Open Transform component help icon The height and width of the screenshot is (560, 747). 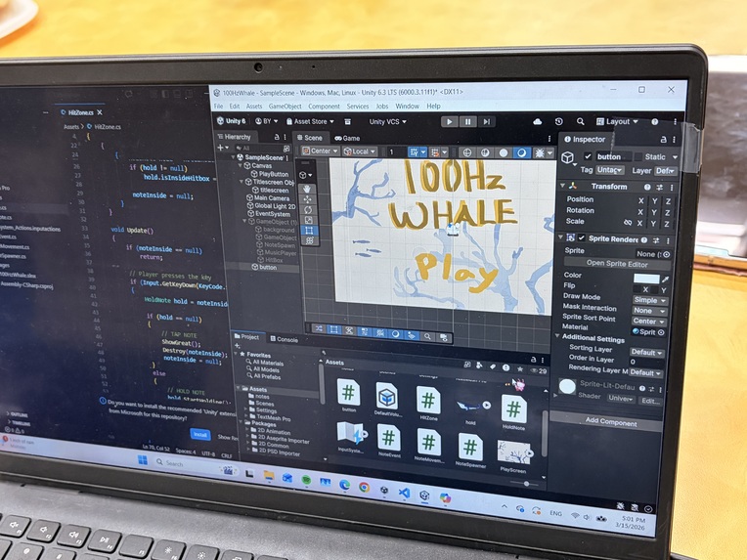[x=647, y=187]
